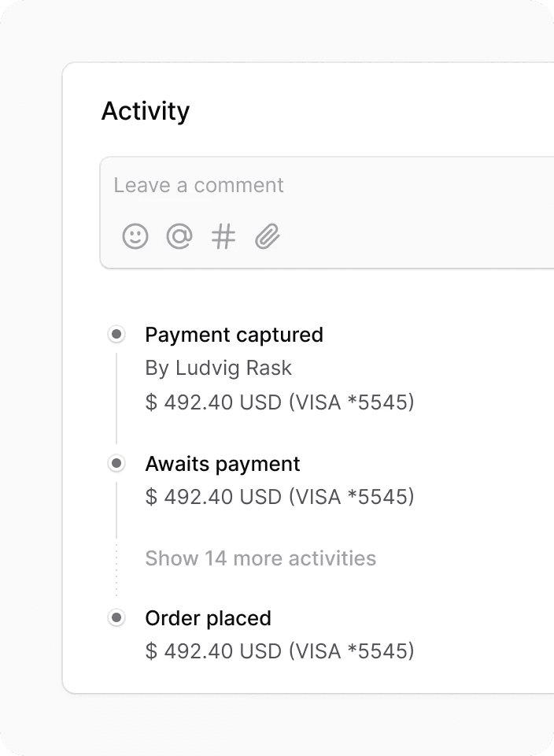The width and height of the screenshot is (554, 756).
Task: Select the Awaits payment timeline dot
Action: [x=116, y=464]
